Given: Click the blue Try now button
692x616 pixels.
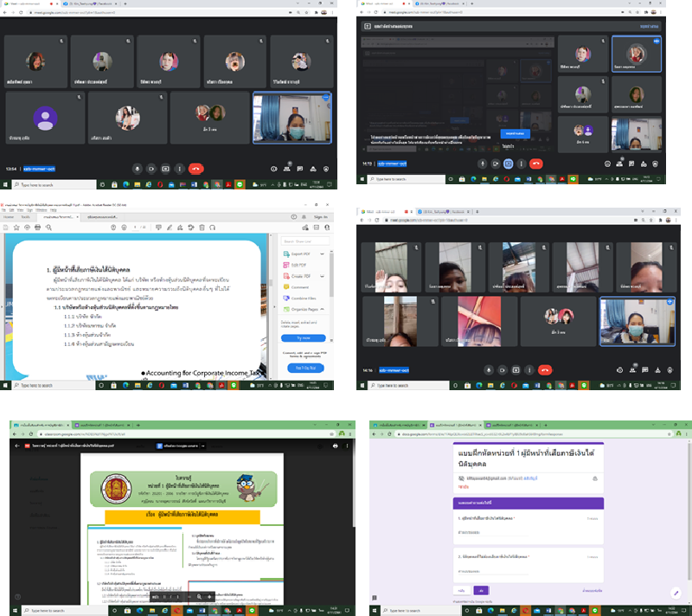Looking at the screenshot, I should (304, 338).
